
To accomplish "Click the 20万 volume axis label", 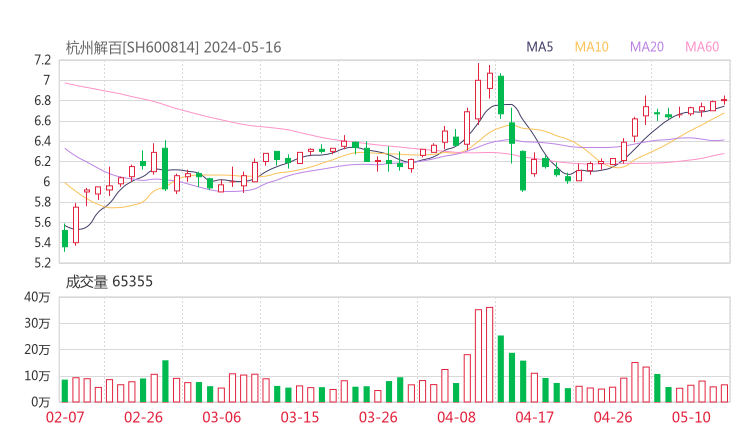I will (37, 350).
